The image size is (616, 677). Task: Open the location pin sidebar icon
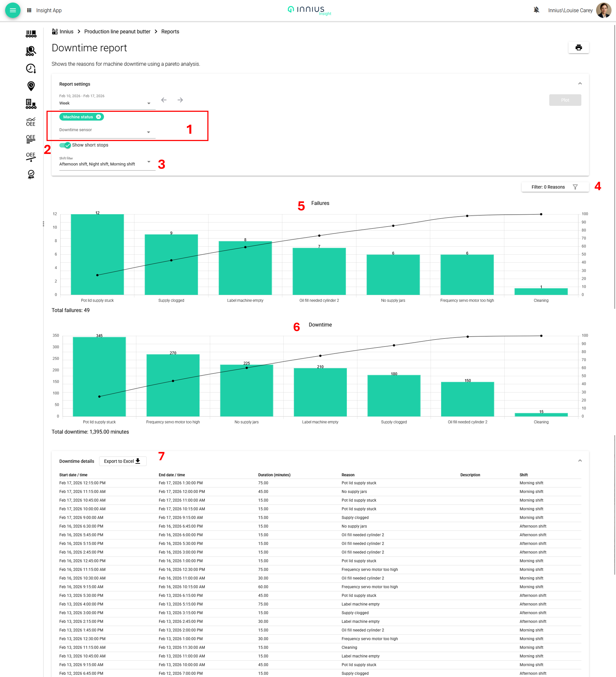pos(31,86)
